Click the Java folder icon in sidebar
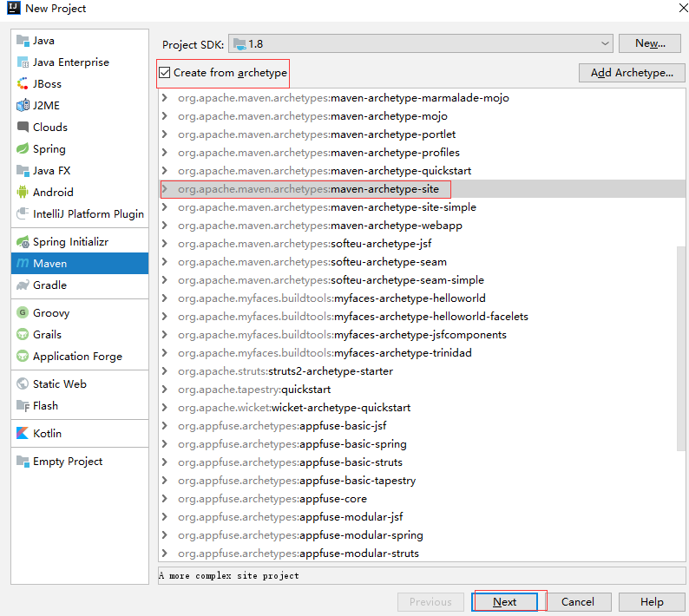 [x=23, y=41]
